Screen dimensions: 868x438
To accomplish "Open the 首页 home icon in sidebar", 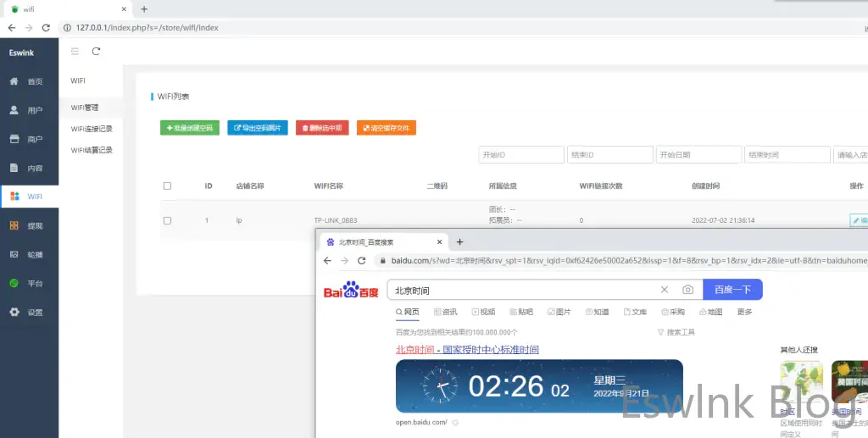I will 14,81.
